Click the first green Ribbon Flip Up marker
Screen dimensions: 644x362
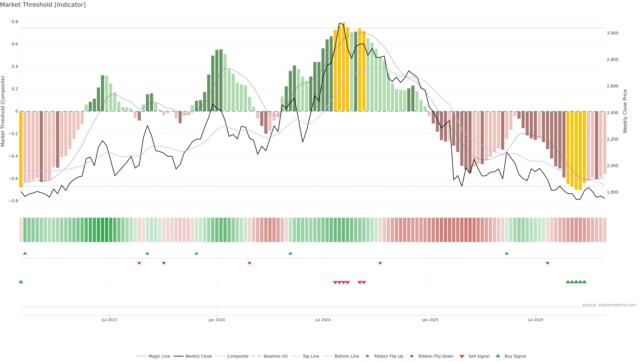click(x=25, y=253)
